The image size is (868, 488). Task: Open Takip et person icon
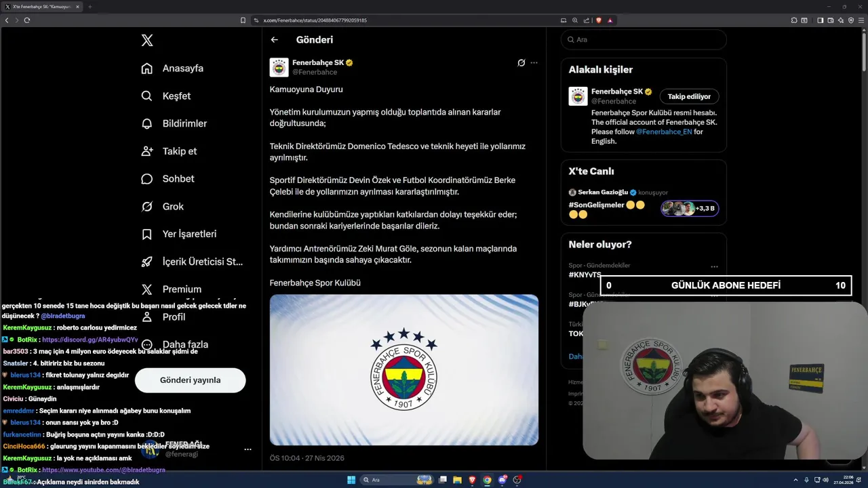[146, 151]
